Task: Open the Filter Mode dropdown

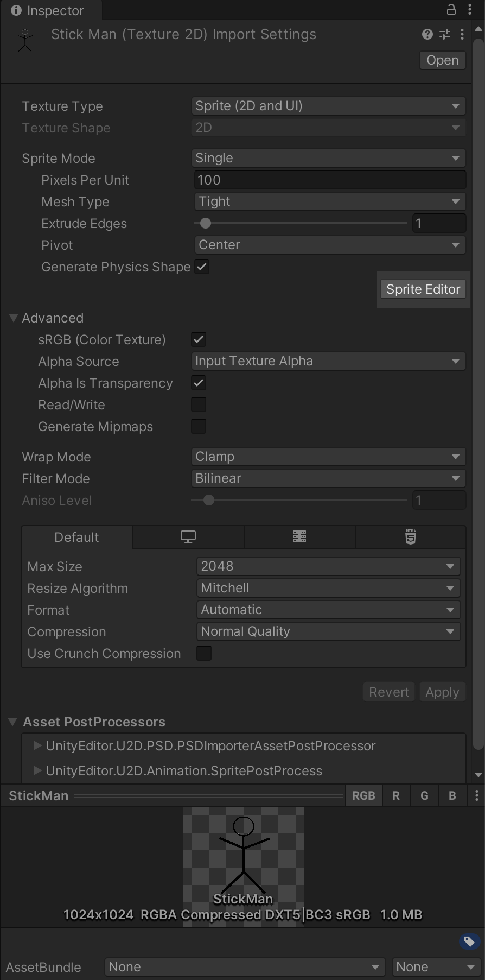Action: tap(329, 478)
